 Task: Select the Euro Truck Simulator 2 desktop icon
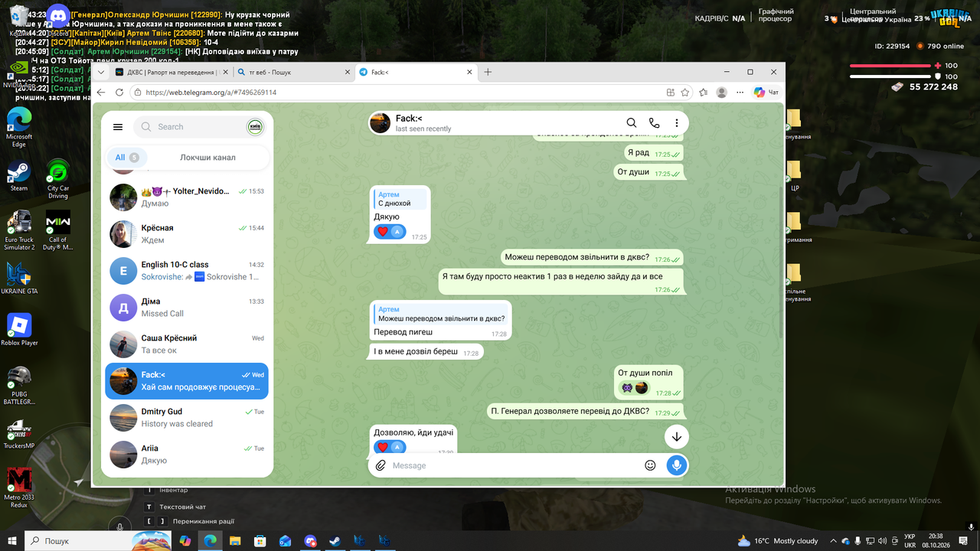pyautogui.click(x=19, y=230)
